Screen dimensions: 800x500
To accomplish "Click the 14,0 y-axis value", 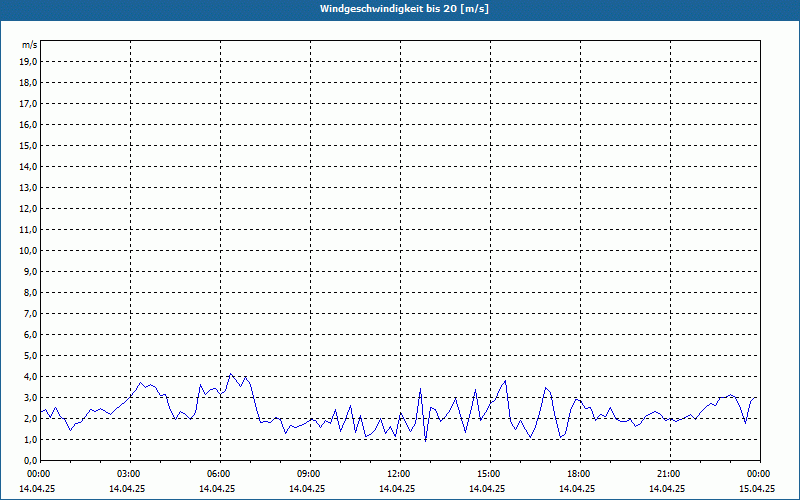I will (x=28, y=166).
